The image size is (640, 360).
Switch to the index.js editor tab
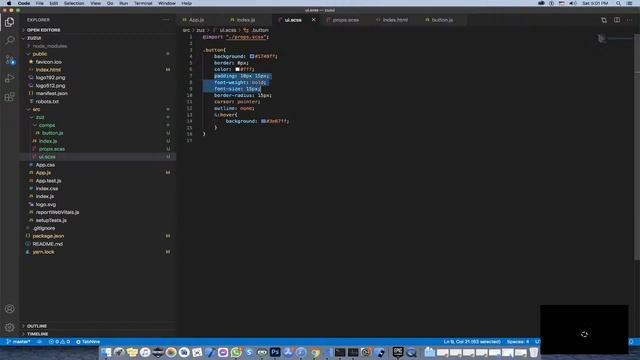[x=245, y=20]
